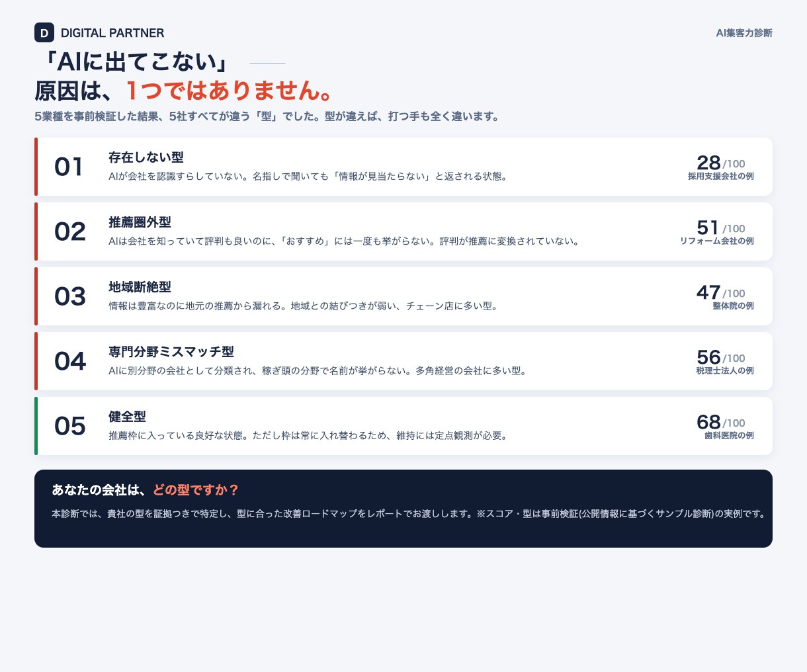
Task: Click the description AIは会社を知っていて評判も良いのに
Action: [x=344, y=241]
